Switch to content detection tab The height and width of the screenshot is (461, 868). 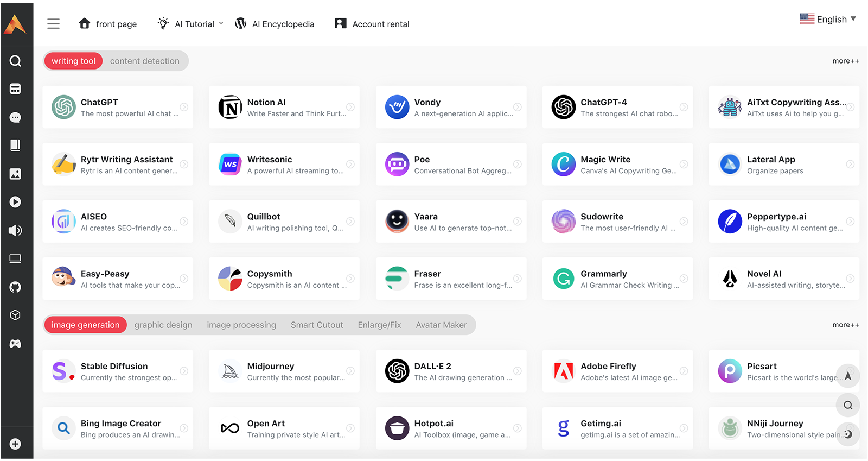click(x=145, y=61)
